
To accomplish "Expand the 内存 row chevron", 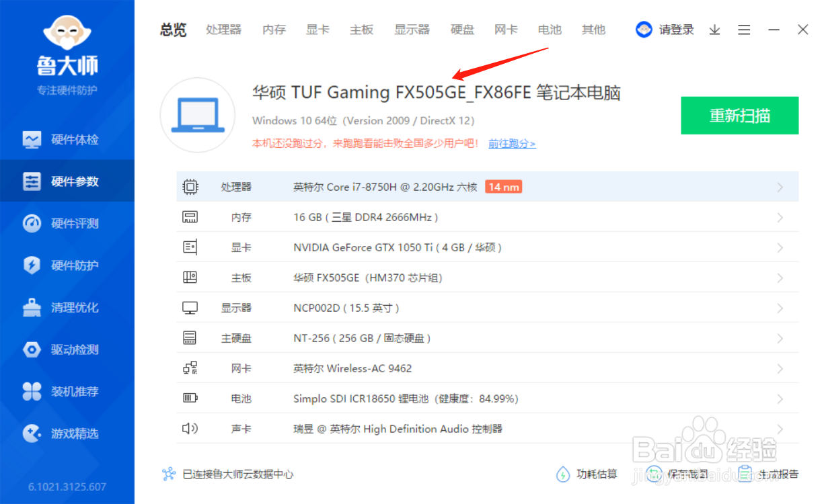I will point(780,218).
